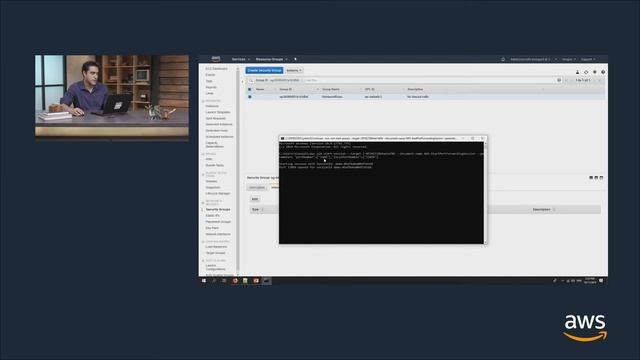The height and width of the screenshot is (360, 640).
Task: Open EC2 Dashboard in sidebar
Action: point(217,69)
